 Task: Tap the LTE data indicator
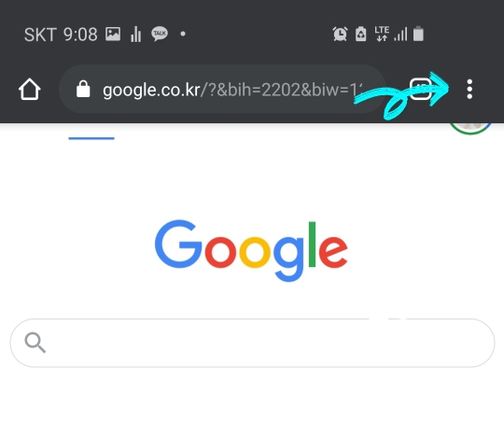pos(382,34)
